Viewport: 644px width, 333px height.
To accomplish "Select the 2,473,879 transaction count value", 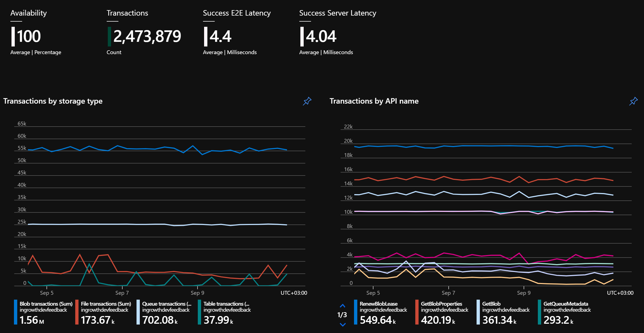I will (x=147, y=36).
